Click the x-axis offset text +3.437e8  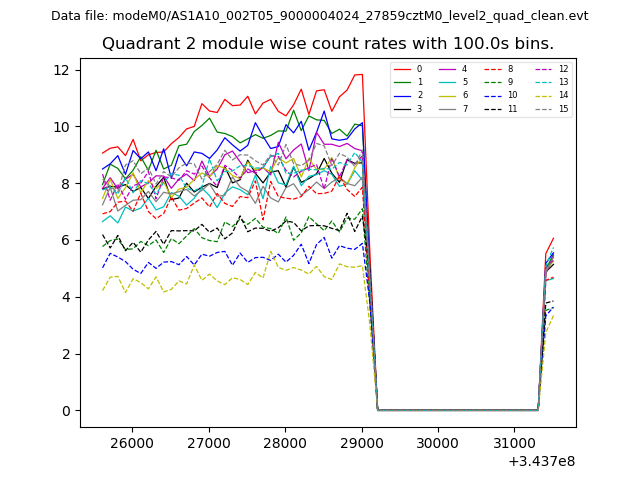tap(541, 461)
